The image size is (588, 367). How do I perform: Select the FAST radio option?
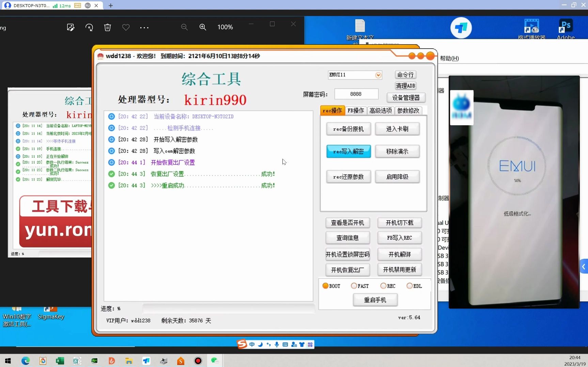(x=360, y=286)
